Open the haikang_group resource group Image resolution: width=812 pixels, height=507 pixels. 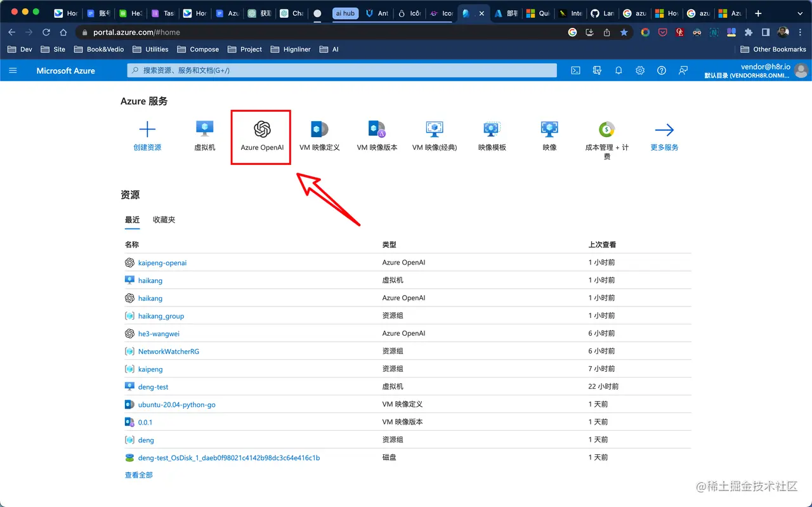[161, 316]
